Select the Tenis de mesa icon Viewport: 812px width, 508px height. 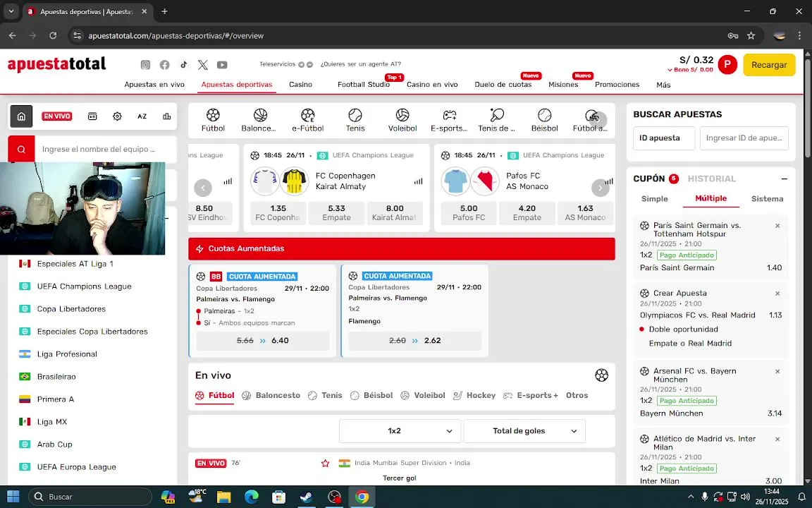(497, 120)
